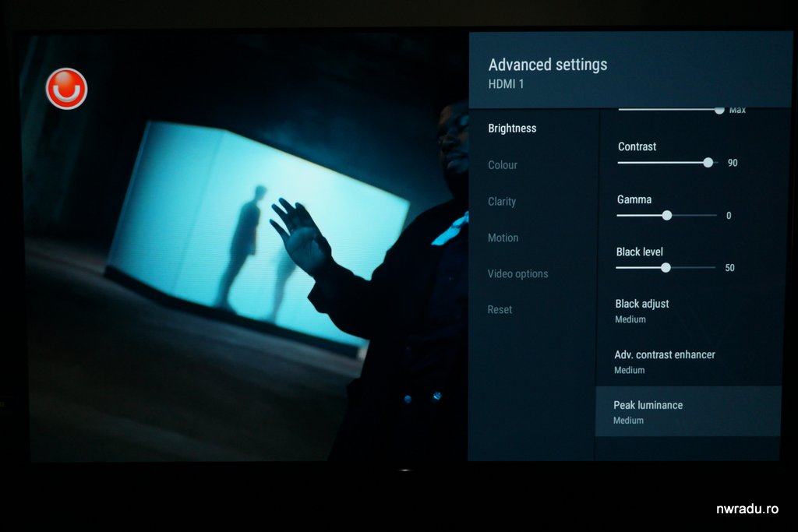Open Video options category
The width and height of the screenshot is (798, 532).
517,273
